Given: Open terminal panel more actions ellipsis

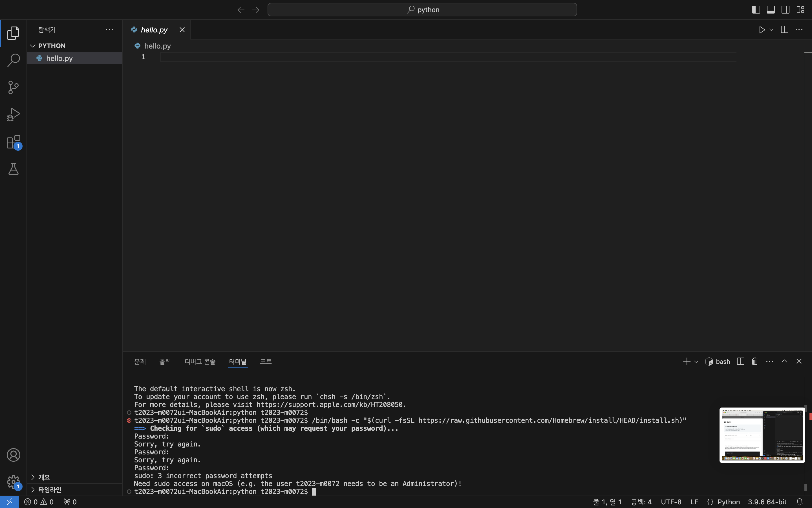Looking at the screenshot, I should point(770,362).
